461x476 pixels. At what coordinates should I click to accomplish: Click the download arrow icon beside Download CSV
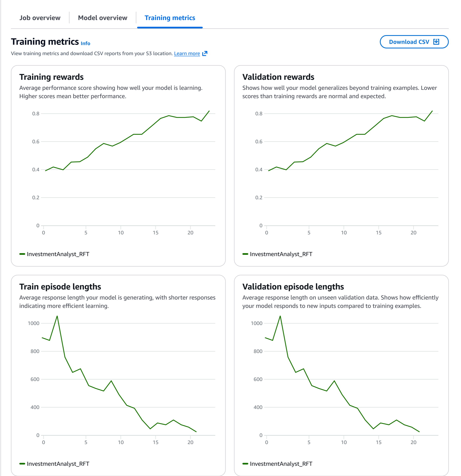pos(436,42)
